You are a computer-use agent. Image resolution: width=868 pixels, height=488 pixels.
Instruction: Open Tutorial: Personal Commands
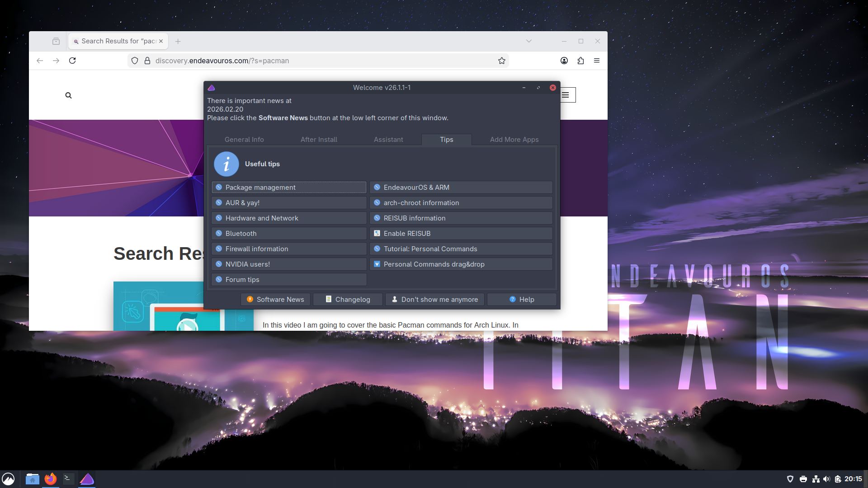[461, 249]
